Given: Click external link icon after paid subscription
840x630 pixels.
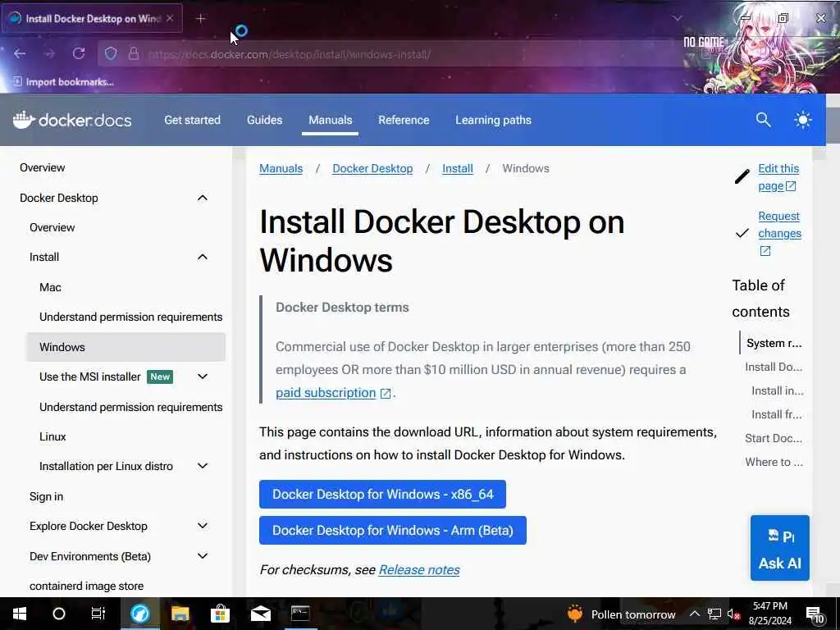Looking at the screenshot, I should coord(386,393).
